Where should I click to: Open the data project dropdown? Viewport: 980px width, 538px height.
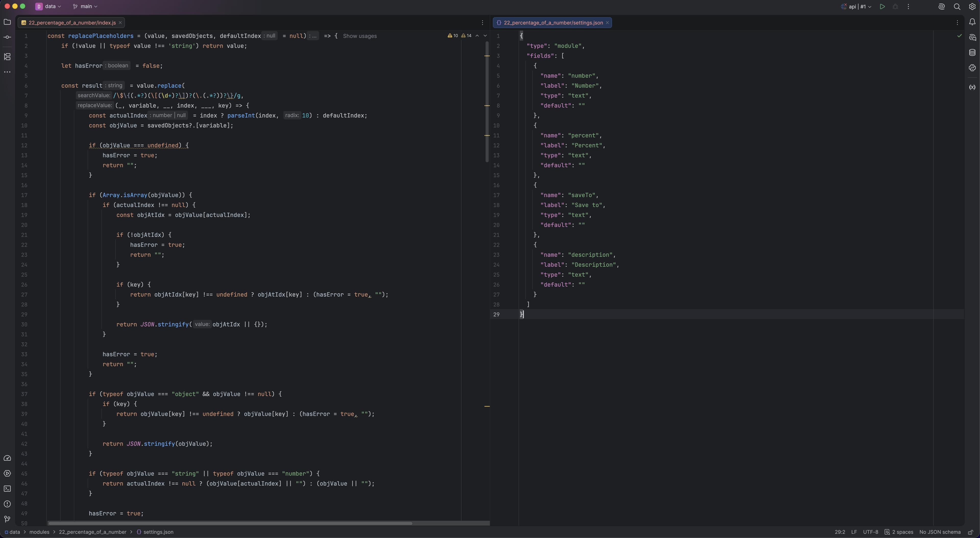(x=48, y=6)
